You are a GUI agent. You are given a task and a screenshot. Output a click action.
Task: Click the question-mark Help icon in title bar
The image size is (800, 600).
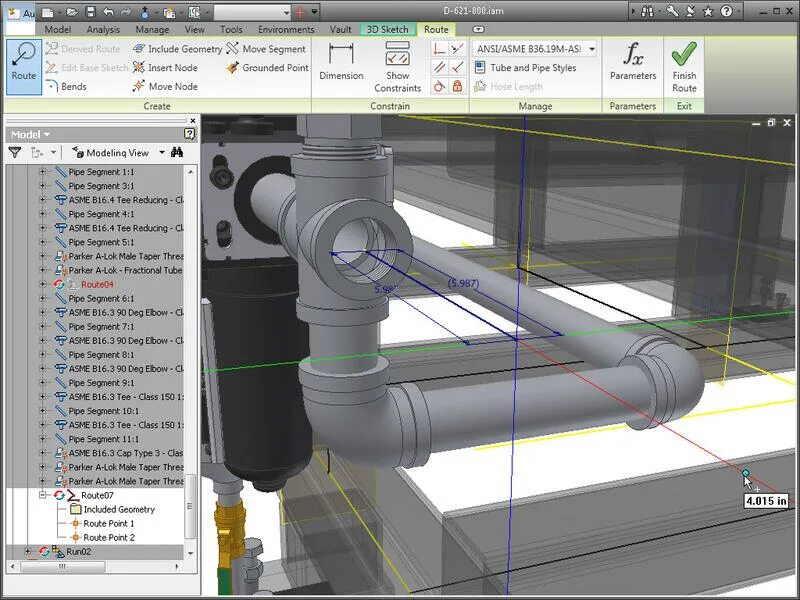(x=727, y=11)
